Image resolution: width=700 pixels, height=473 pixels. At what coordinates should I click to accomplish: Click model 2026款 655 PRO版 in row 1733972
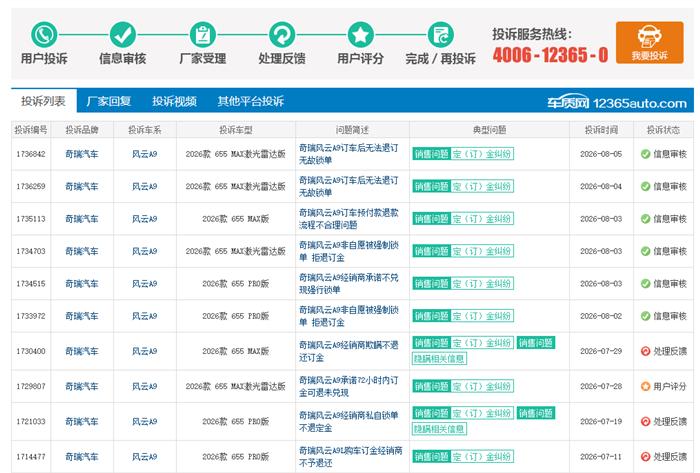tap(235, 316)
